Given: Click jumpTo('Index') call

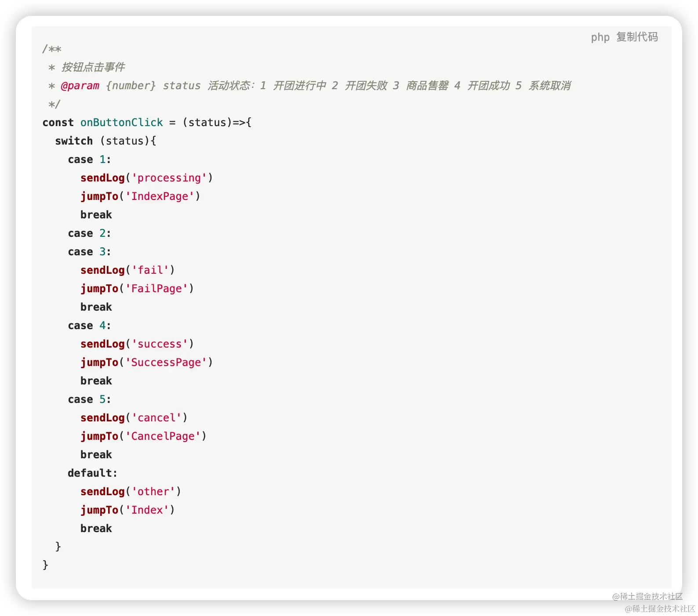Looking at the screenshot, I should 128,510.
